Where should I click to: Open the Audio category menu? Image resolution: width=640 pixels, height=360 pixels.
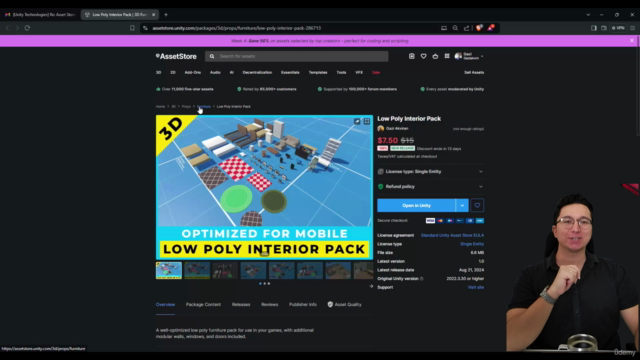[215, 73]
